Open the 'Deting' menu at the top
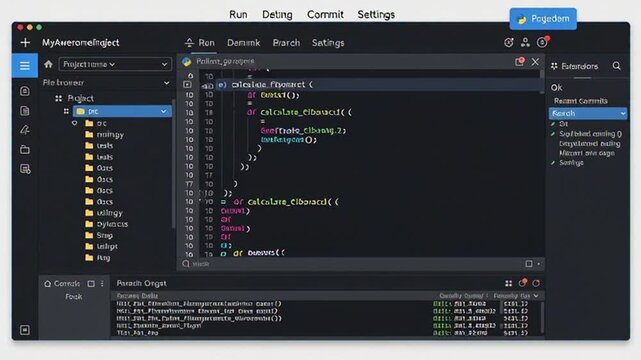This screenshot has width=641, height=360. pos(277,15)
